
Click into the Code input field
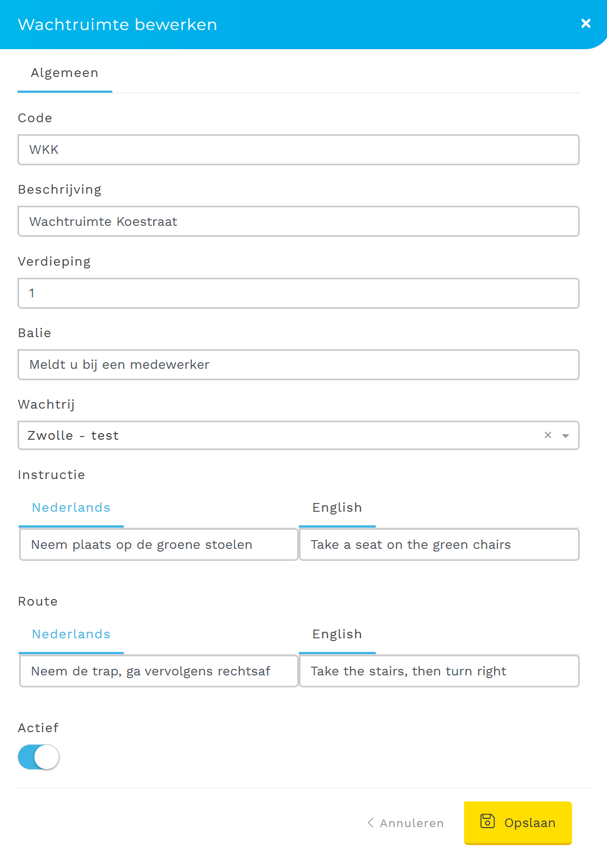(298, 150)
